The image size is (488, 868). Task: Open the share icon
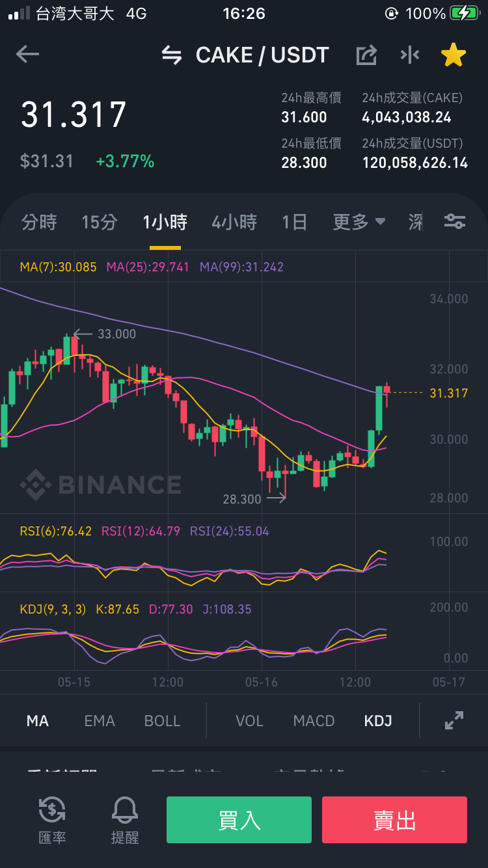[367, 55]
